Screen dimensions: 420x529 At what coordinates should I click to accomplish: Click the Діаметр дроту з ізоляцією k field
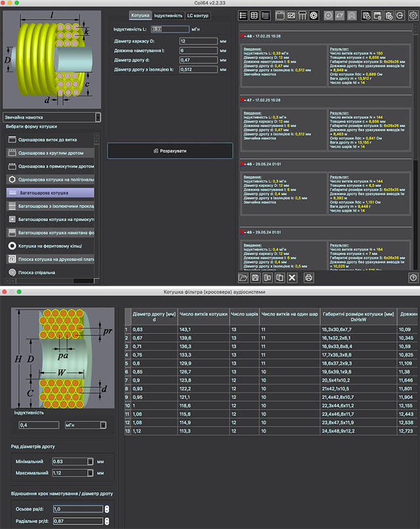point(198,70)
